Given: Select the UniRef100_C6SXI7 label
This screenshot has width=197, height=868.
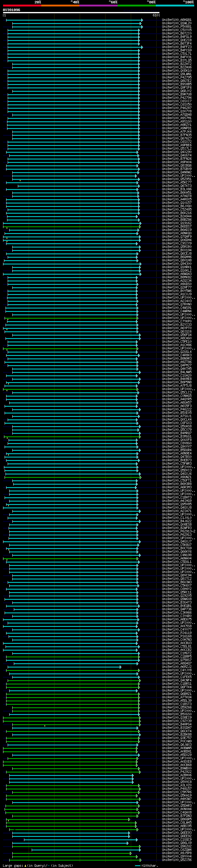Looking at the screenshot, I should tap(176, 101).
